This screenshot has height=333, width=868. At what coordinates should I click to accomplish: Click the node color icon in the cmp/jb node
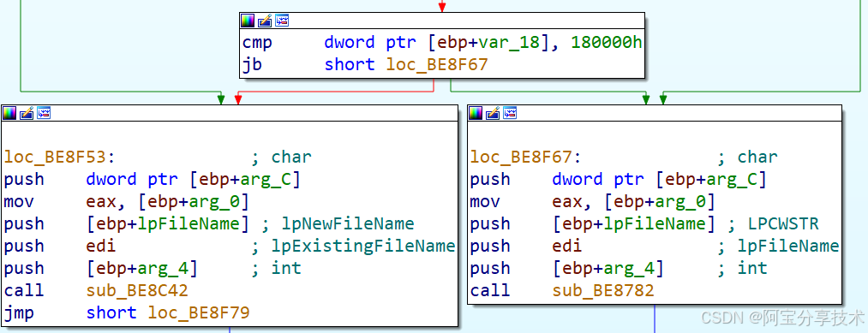[x=248, y=21]
